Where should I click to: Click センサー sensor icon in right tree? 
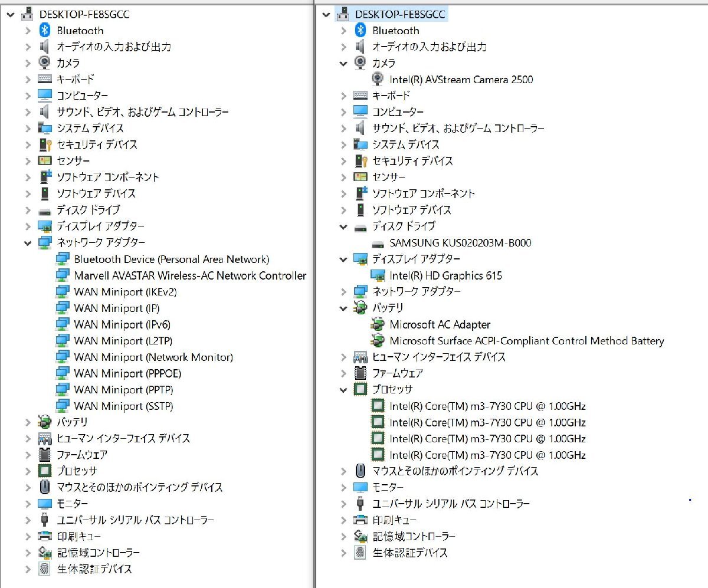tap(360, 177)
